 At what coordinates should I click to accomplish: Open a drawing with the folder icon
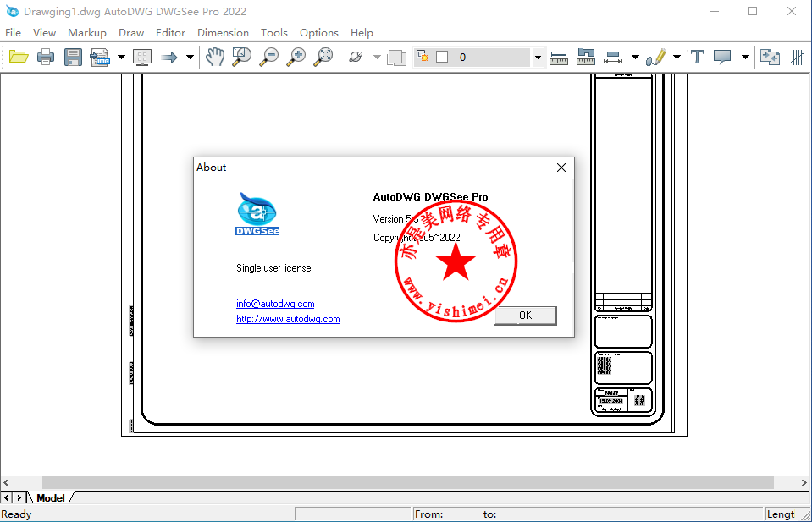19,57
